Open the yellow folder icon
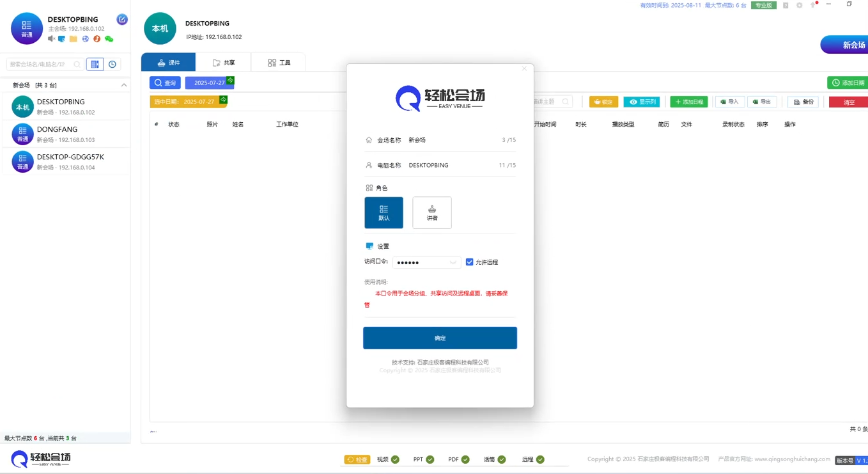868x474 pixels. 74,39
